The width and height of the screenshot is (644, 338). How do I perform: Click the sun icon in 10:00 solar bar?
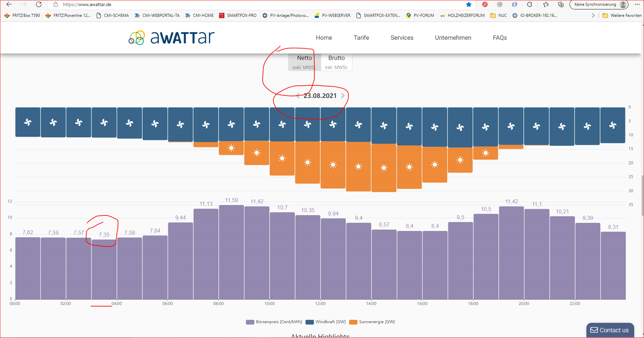(282, 158)
